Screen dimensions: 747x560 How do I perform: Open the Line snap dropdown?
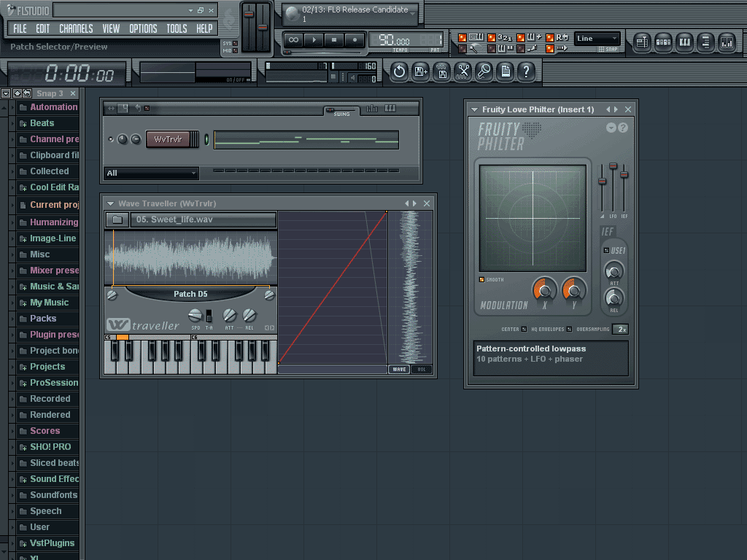point(597,39)
